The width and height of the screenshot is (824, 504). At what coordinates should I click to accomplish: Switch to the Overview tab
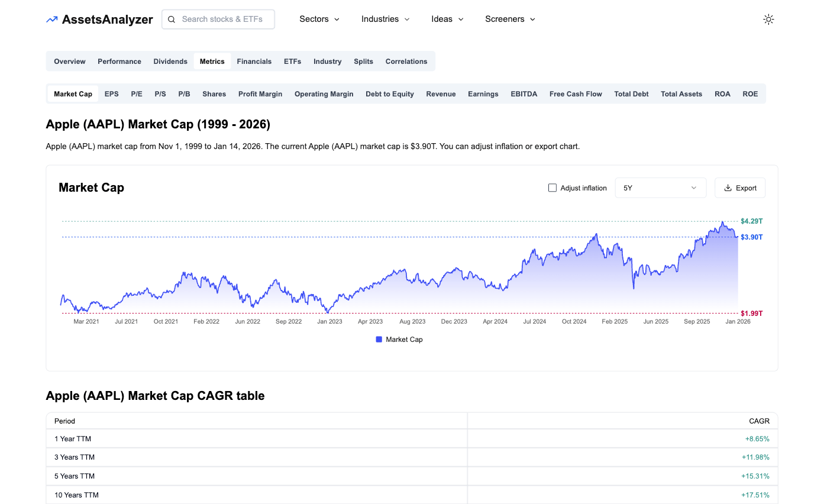tap(70, 62)
